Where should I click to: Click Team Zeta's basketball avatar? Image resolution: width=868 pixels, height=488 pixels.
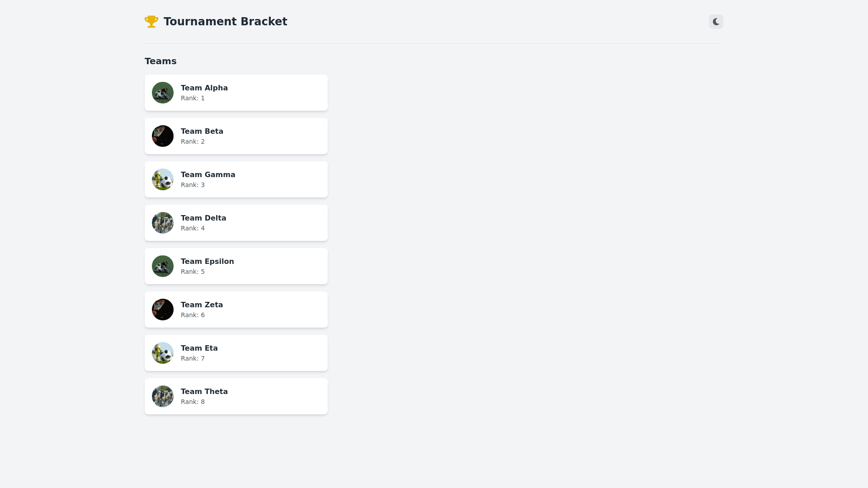pyautogui.click(x=163, y=310)
